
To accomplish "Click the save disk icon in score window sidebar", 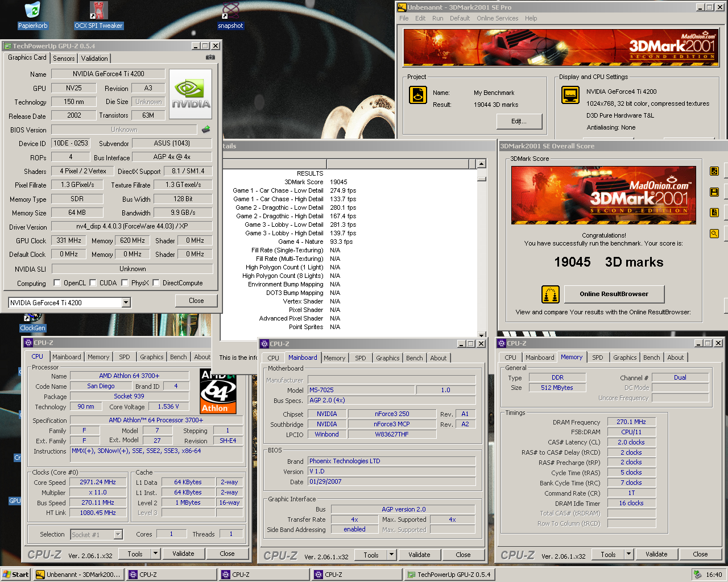I will click(714, 192).
